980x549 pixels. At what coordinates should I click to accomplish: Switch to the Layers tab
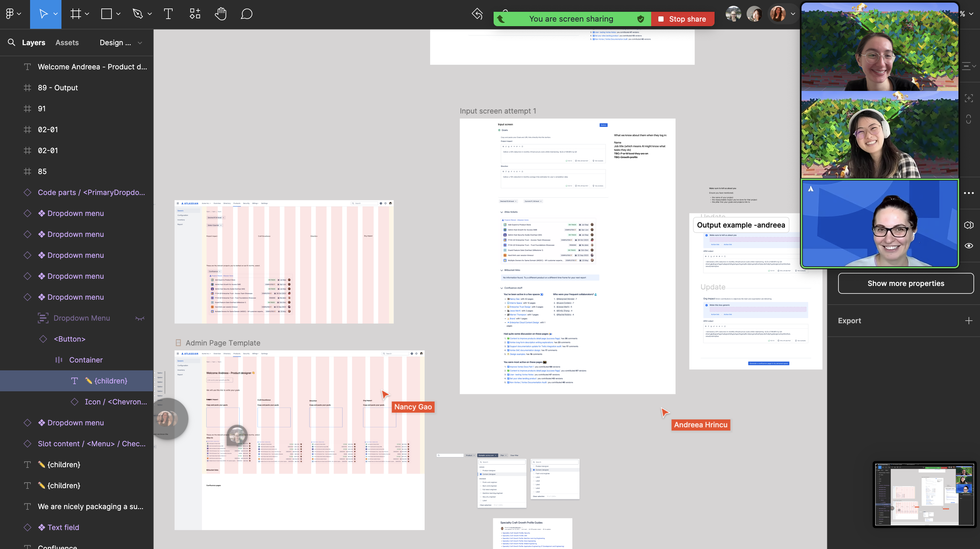(33, 43)
